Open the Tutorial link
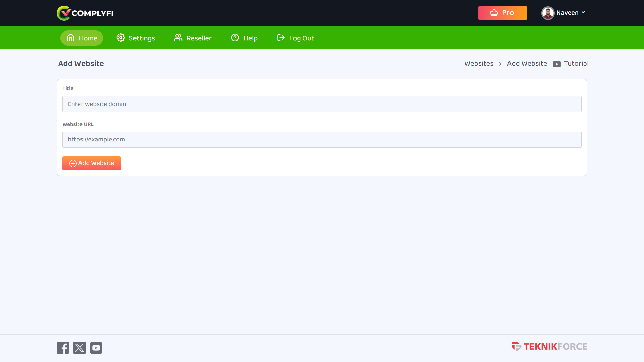Viewport: 644px width, 362px height. tap(576, 64)
